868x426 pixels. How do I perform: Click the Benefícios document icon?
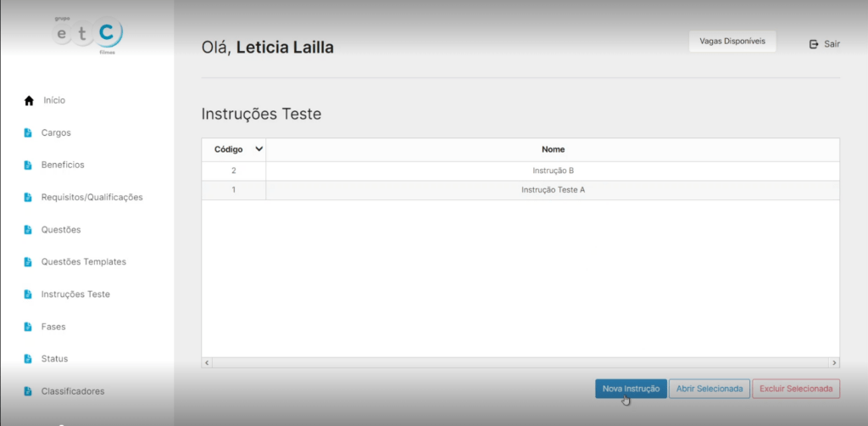pos(28,165)
